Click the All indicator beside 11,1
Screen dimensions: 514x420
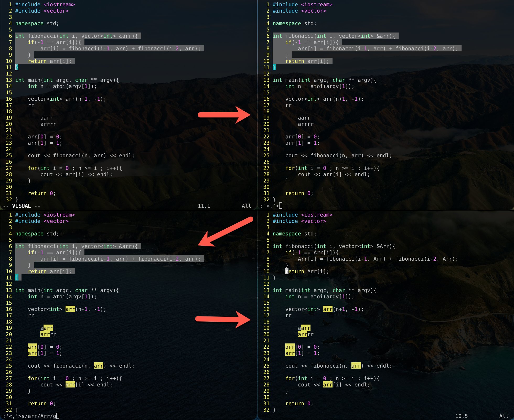[246, 206]
